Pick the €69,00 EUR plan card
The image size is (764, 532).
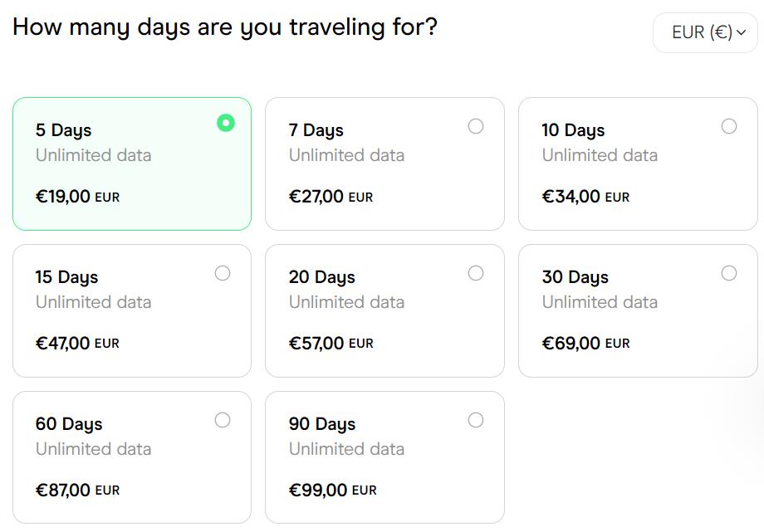pos(637,310)
